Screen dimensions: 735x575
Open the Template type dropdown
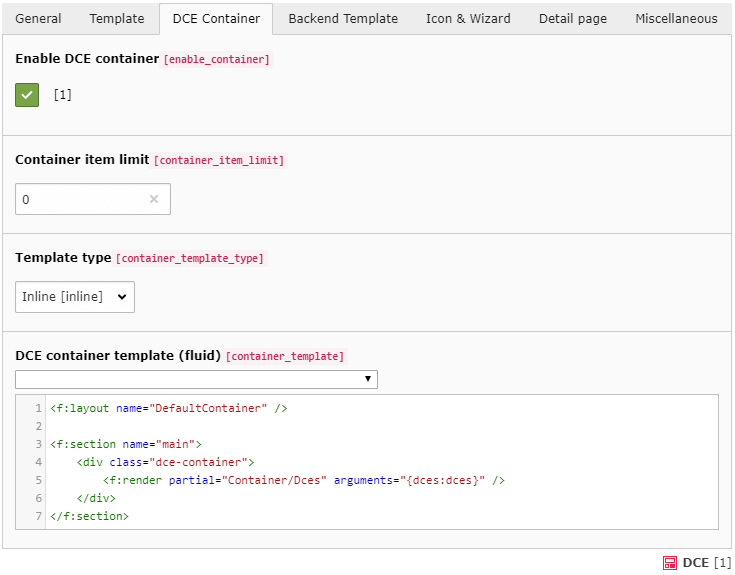[75, 297]
